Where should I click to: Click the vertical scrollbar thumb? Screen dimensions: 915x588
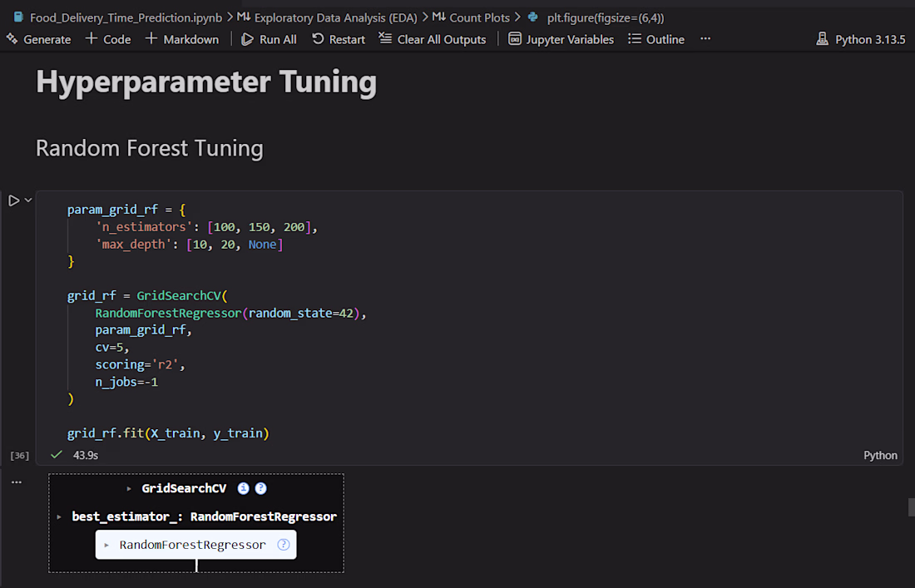(x=912, y=507)
